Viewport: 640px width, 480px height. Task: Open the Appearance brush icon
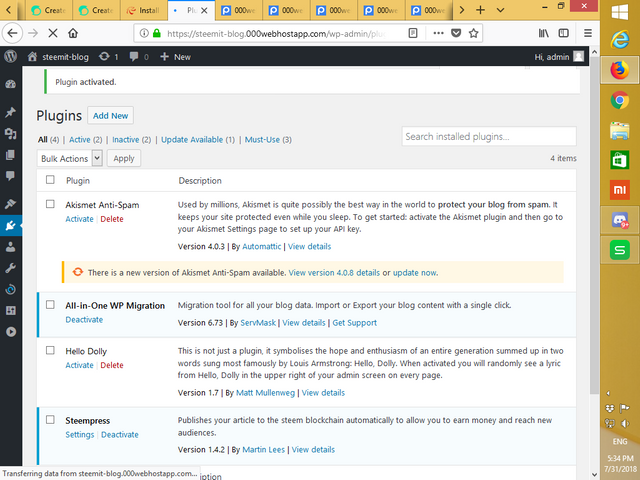coord(11,204)
